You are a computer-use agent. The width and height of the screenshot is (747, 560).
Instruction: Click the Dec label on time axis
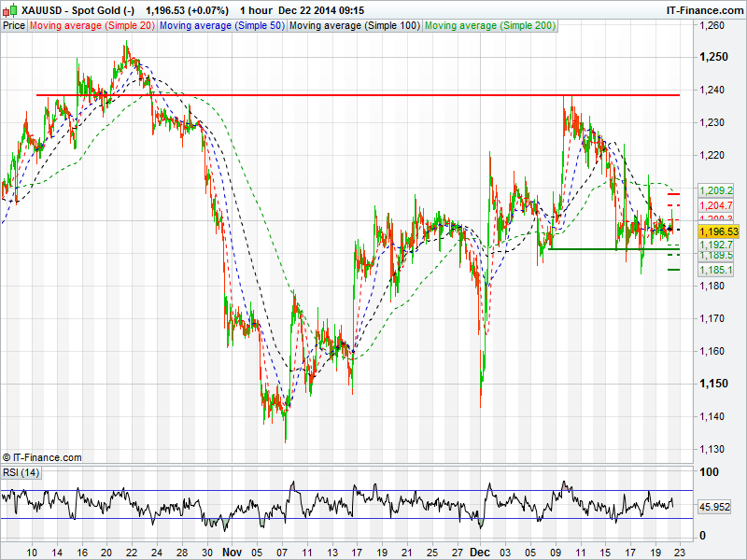coord(477,552)
